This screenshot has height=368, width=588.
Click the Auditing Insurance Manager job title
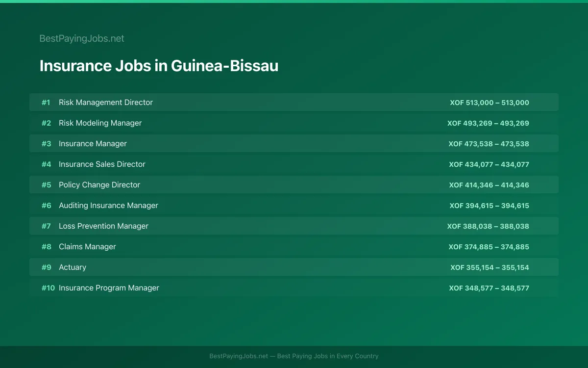[x=108, y=206]
